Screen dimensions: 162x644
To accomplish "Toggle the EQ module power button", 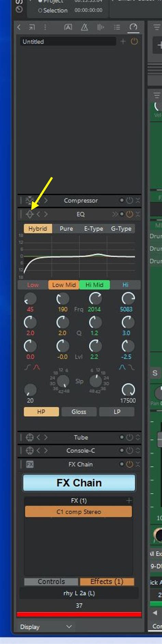I will click(130, 214).
